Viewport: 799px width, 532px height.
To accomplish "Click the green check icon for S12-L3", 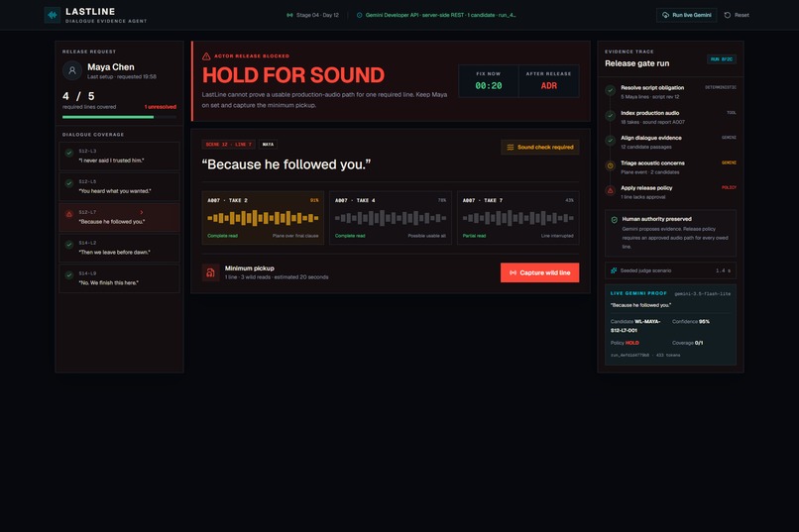I will point(69,153).
